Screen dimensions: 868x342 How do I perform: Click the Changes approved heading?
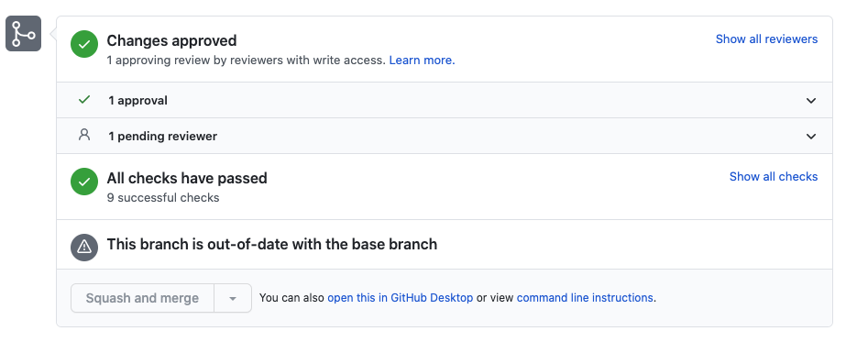171,41
